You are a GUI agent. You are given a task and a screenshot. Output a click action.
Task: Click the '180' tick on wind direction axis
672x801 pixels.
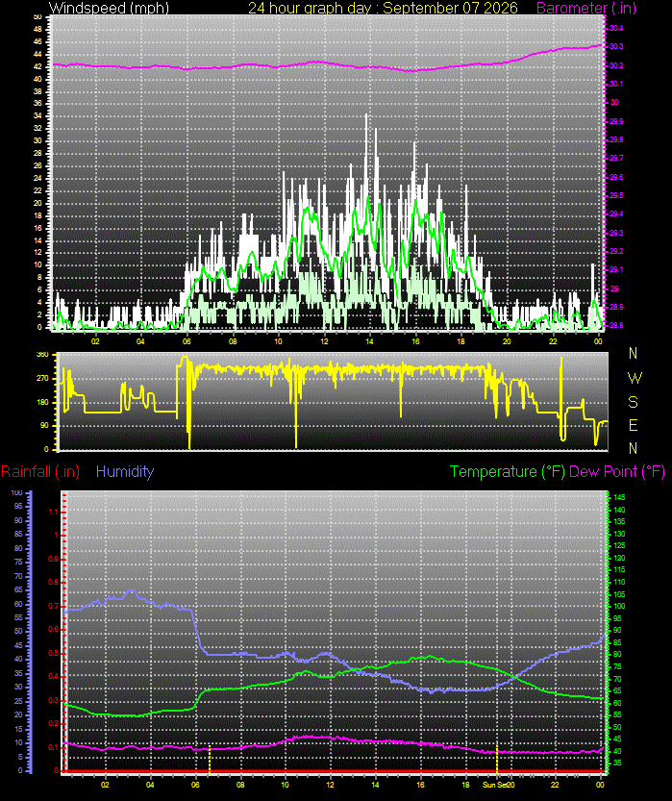pos(43,402)
